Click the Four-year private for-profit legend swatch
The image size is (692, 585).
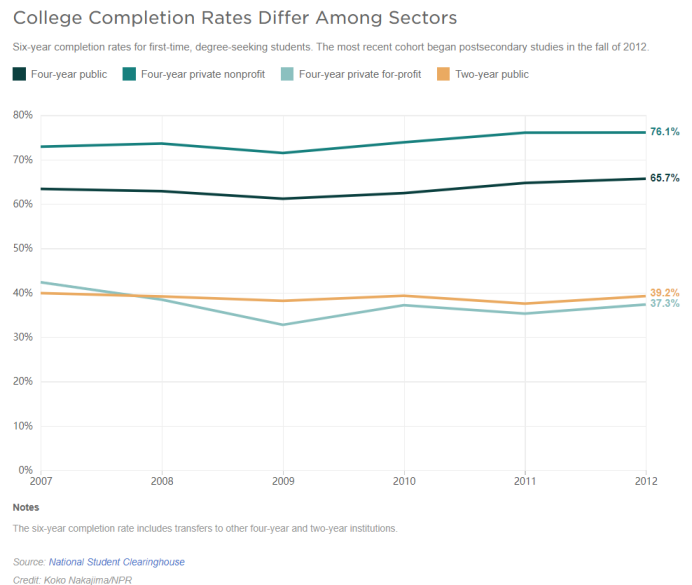coord(286,74)
